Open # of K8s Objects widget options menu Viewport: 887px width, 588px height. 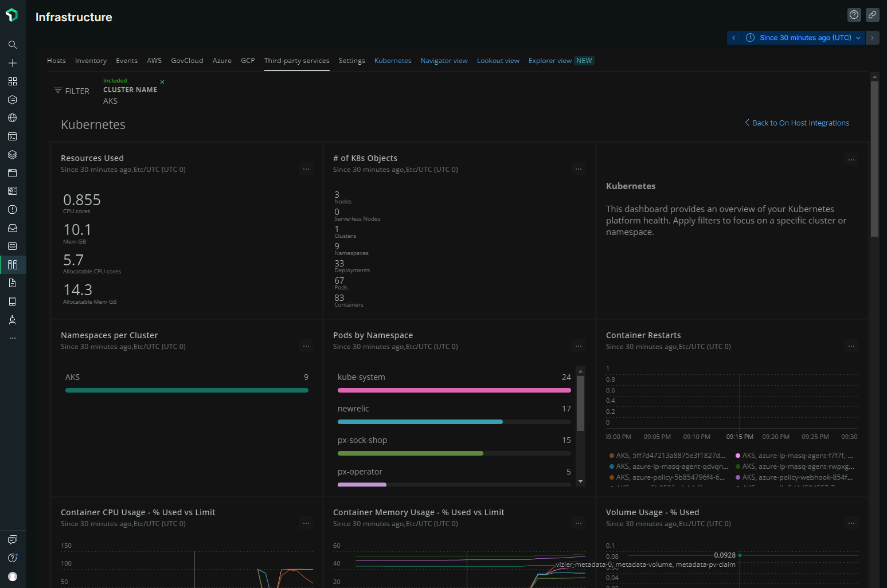579,169
